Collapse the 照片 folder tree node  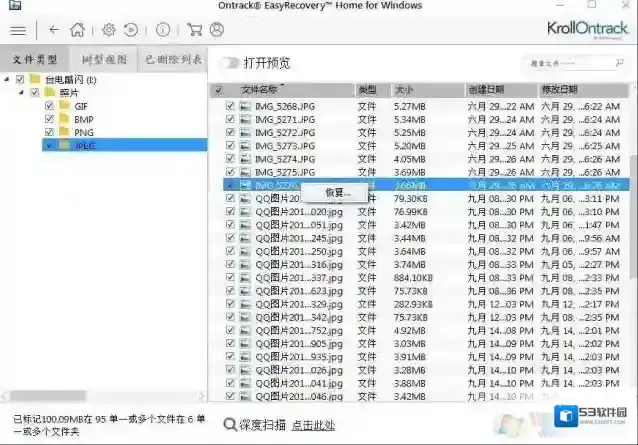point(22,92)
